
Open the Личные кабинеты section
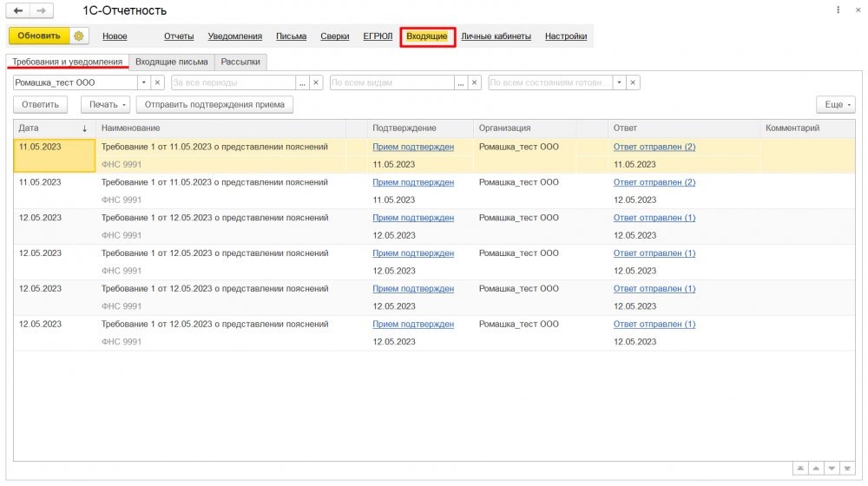point(496,36)
